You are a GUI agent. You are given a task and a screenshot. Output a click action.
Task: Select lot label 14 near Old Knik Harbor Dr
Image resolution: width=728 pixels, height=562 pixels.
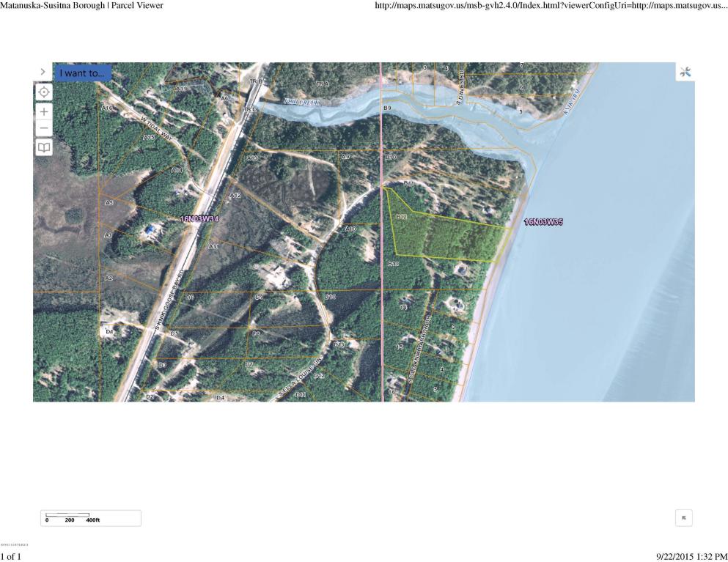point(403,307)
